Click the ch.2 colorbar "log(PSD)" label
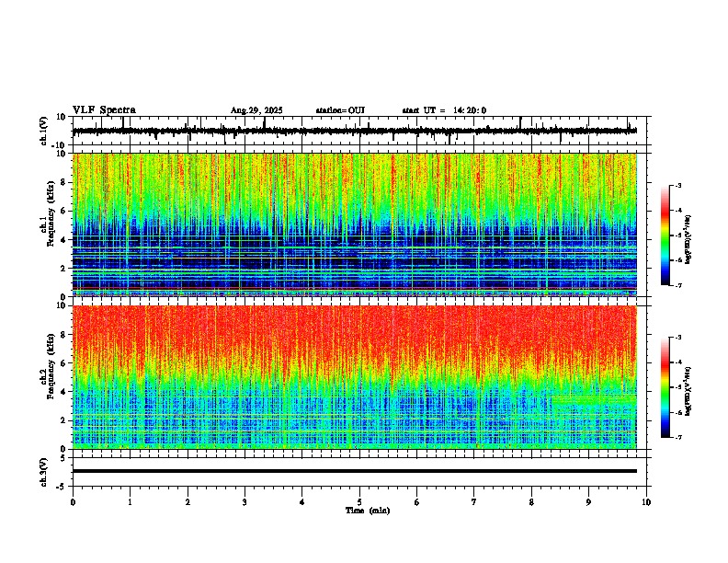728x563 pixels. tap(688, 391)
